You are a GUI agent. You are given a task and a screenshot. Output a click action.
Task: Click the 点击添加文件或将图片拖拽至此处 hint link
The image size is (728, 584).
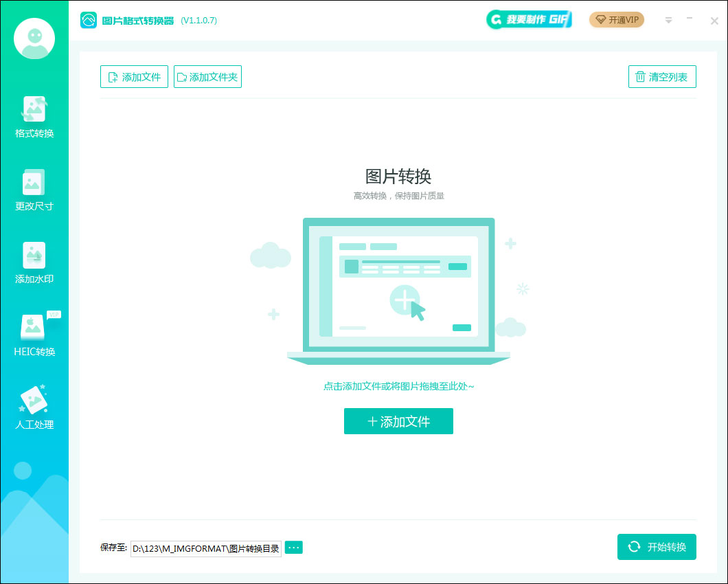pos(398,386)
